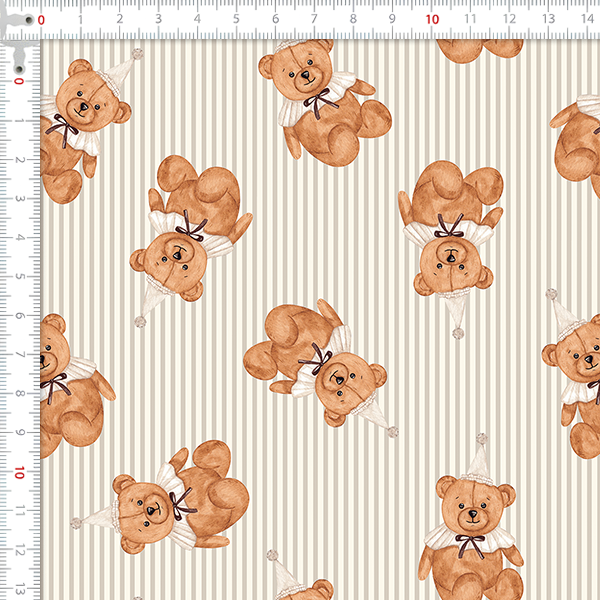Viewport: 600px width, 600px height.
Task: Click the fully upright teddy bear wearing party hat
Action: pyautogui.click(x=471, y=517)
